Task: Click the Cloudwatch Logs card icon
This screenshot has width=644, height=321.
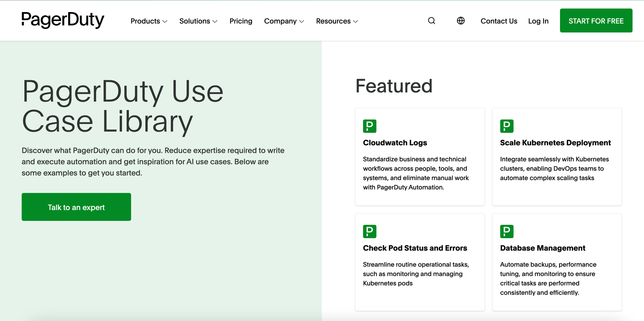Action: pos(370,126)
